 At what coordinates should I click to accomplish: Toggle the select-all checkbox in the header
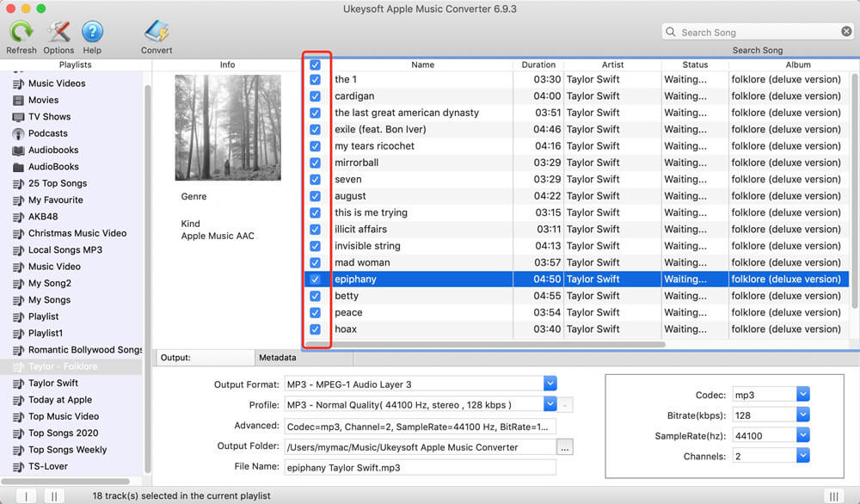315,65
